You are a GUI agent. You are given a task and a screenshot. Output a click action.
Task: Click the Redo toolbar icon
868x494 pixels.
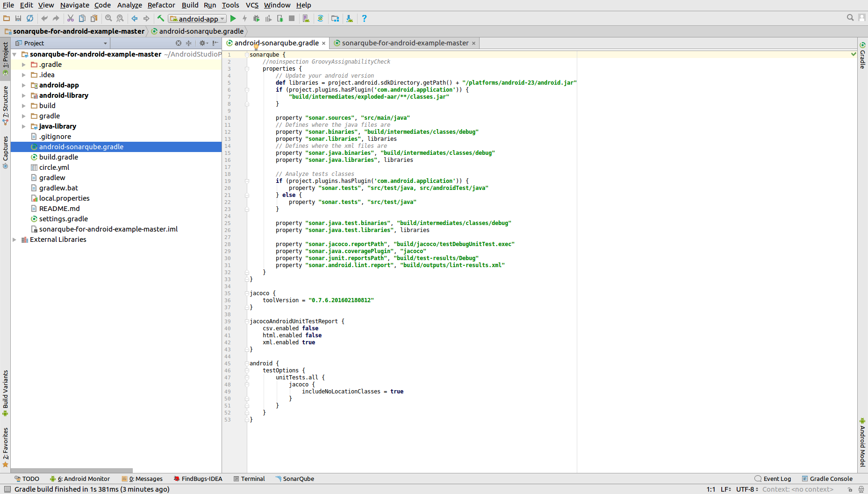56,18
